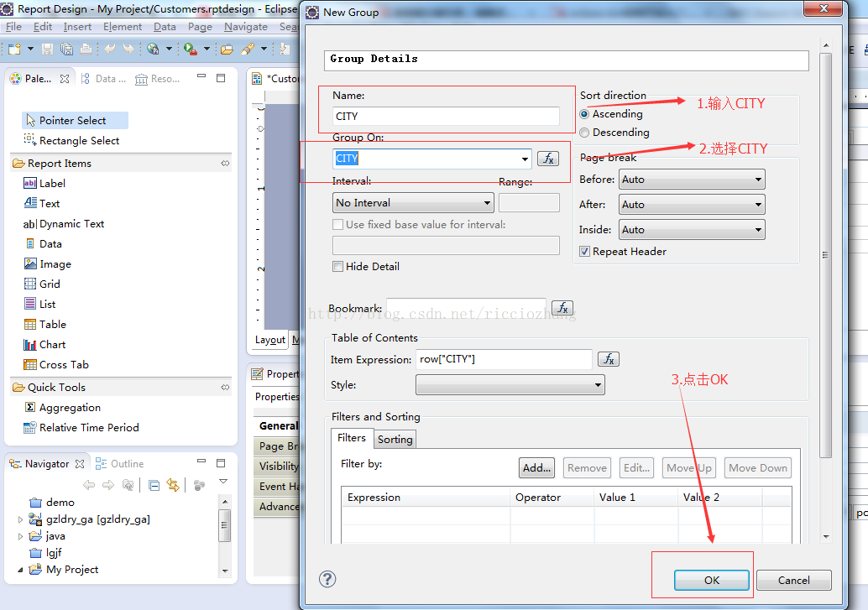Enable Use fixed base value checkbox
The width and height of the screenshot is (868, 610).
click(x=337, y=225)
